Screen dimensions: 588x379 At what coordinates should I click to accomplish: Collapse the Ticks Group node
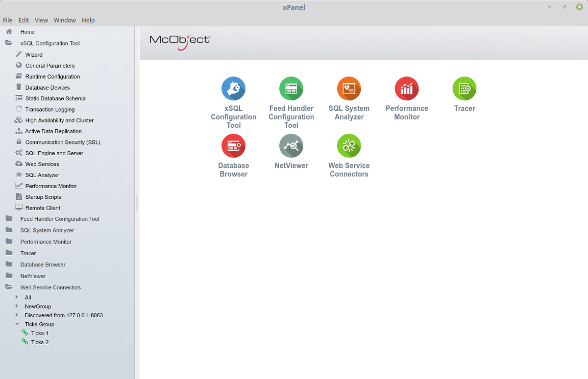(17, 324)
